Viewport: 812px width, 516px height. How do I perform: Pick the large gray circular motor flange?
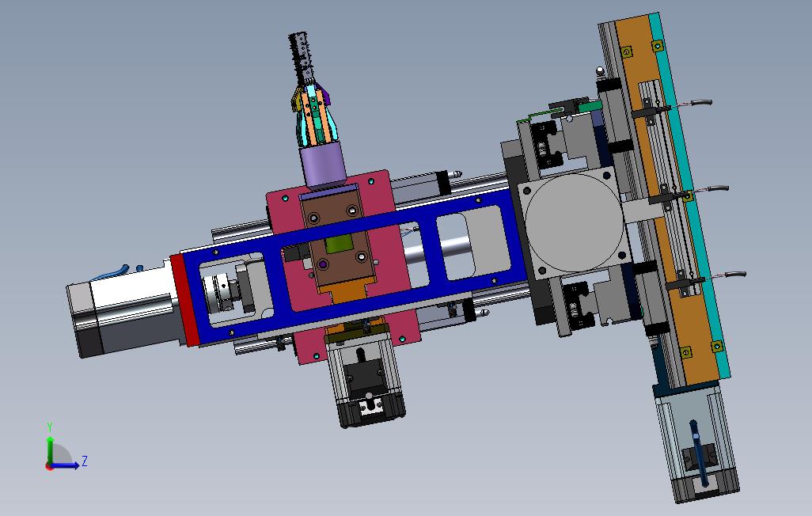coord(574,222)
